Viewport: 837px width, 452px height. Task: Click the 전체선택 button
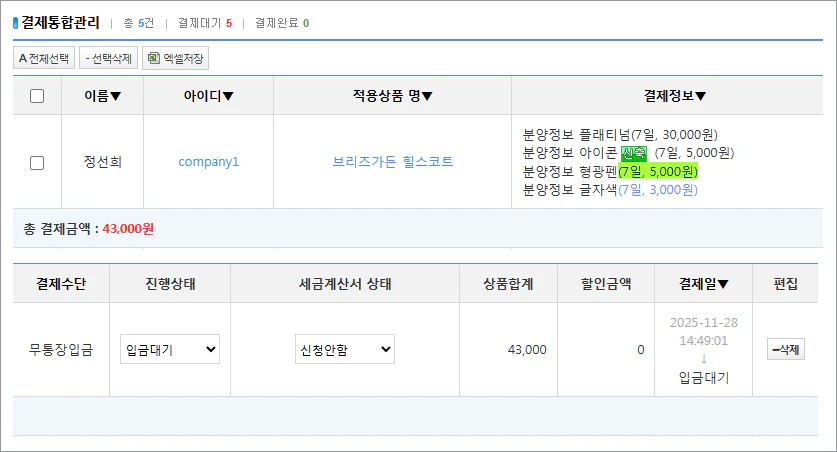[x=44, y=58]
